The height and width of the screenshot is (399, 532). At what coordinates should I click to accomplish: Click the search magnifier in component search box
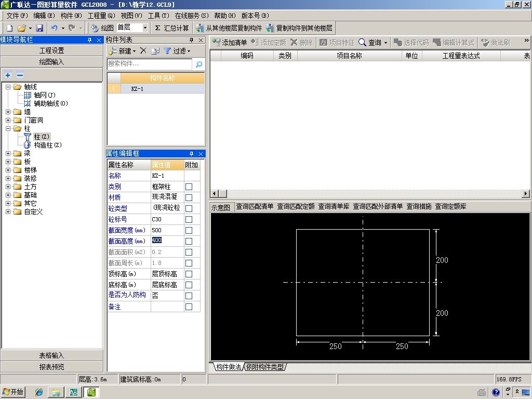[x=198, y=64]
